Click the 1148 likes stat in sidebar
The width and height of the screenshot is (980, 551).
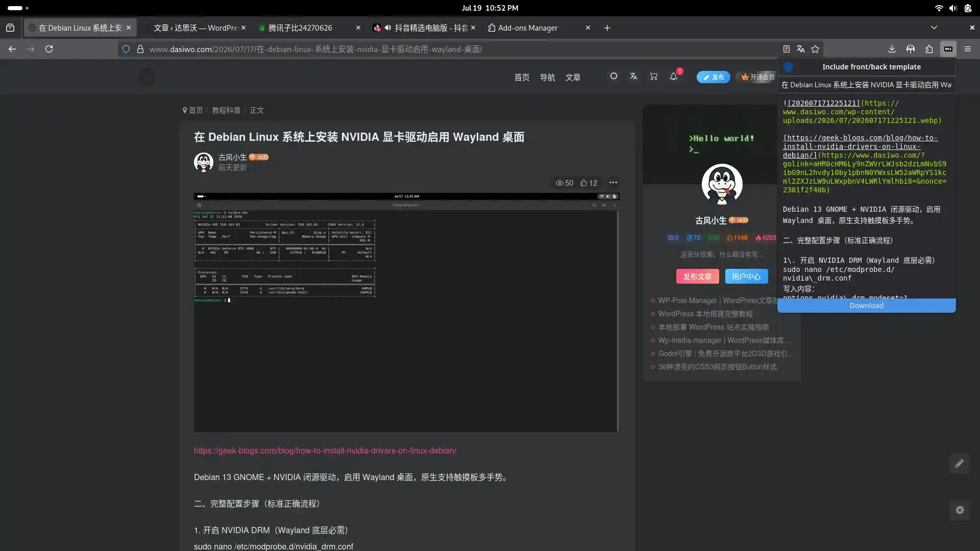tap(737, 237)
